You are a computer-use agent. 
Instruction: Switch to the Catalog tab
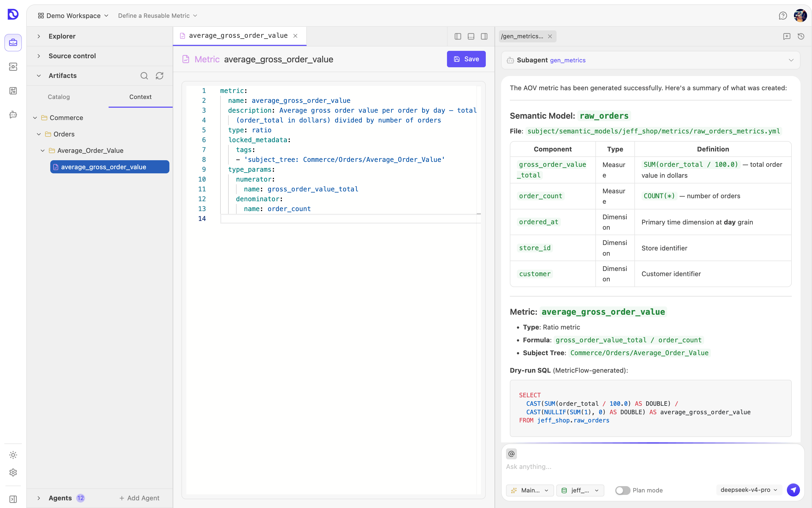click(x=59, y=97)
